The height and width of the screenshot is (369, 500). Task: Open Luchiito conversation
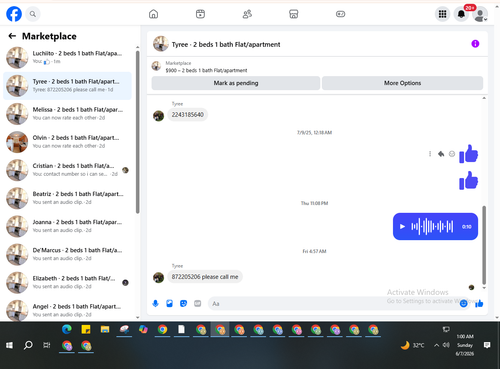click(x=67, y=57)
